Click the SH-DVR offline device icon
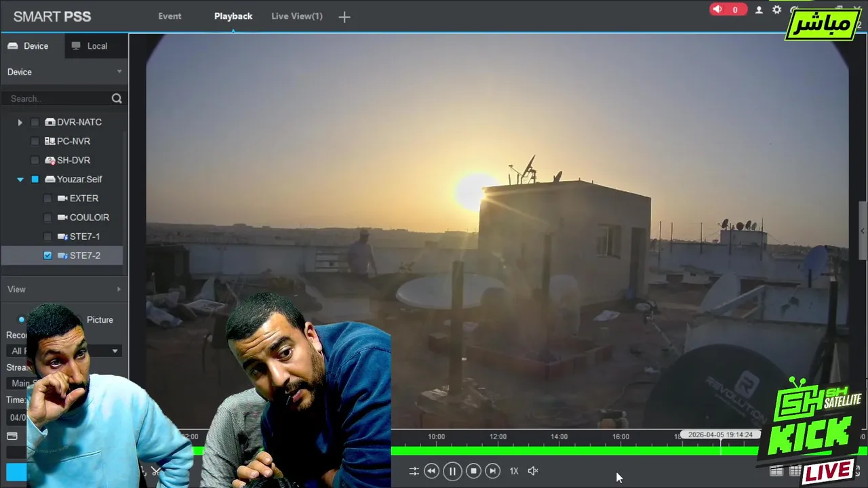The image size is (868, 488). [50, 160]
